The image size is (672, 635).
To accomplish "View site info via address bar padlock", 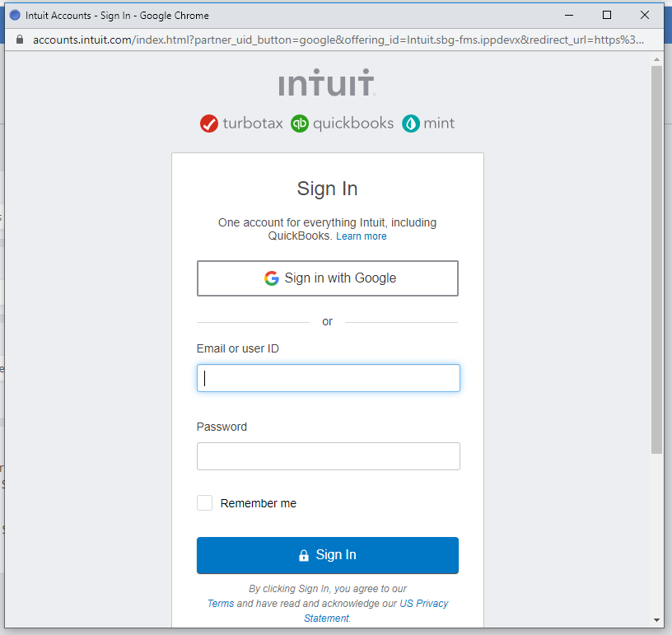I will click(21, 40).
